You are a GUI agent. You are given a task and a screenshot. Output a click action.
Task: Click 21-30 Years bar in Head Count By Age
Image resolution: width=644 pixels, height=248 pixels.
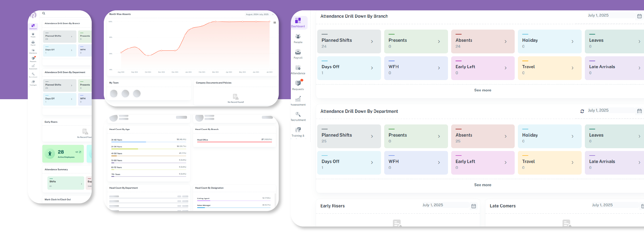[149, 149]
